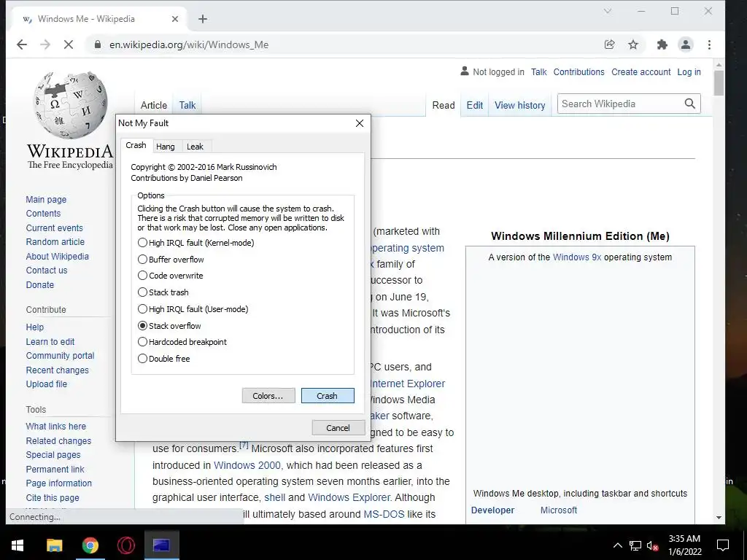The image size is (747, 560).
Task: Open the Edit tab on Wikipedia
Action: click(474, 105)
